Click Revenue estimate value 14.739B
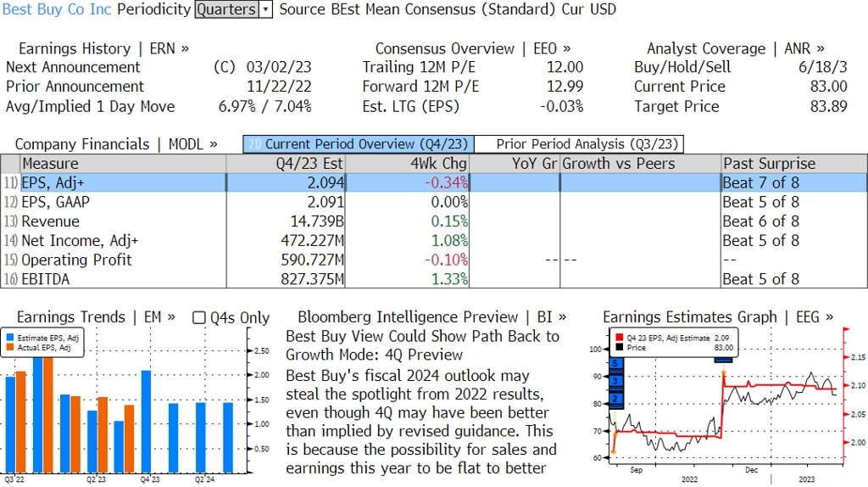Screen dimensions: 868x487 [317, 221]
